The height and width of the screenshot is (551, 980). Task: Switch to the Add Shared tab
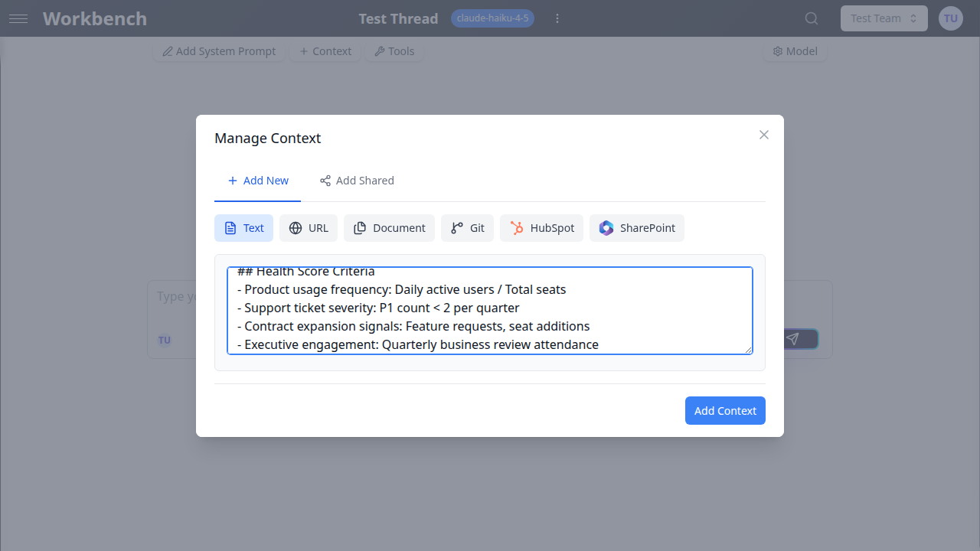click(x=357, y=181)
